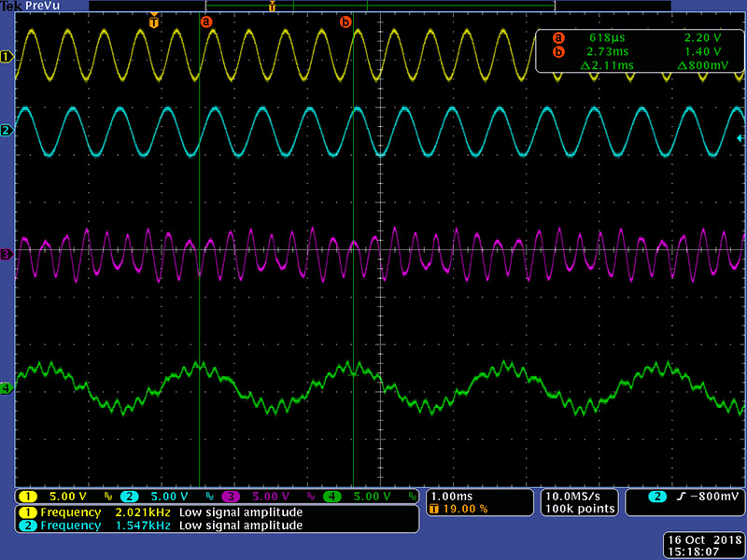747x560 pixels.
Task: Click the channel 1 yellow ground marker
Action: click(7, 57)
